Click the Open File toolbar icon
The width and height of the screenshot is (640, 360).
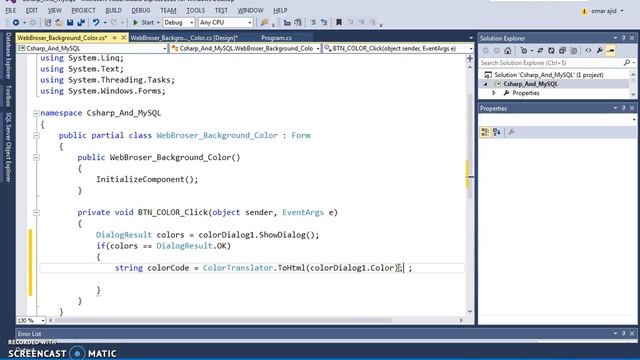click(59, 23)
